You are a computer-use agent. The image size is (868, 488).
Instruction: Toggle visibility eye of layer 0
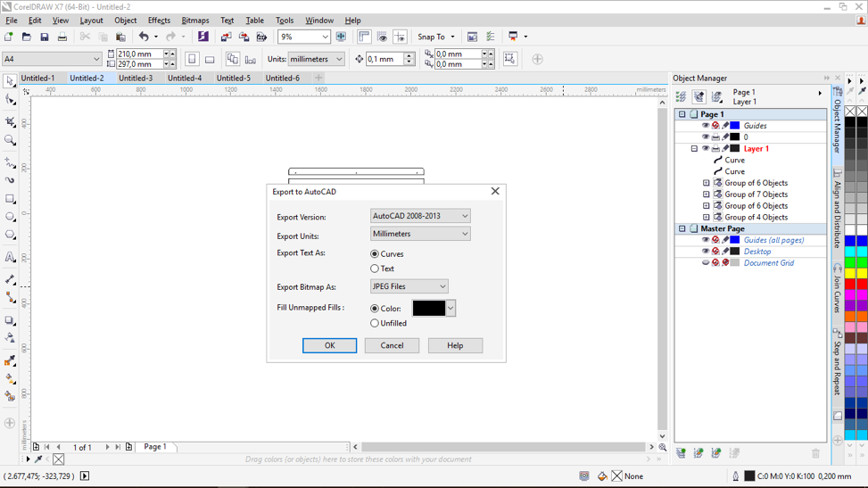pos(706,136)
